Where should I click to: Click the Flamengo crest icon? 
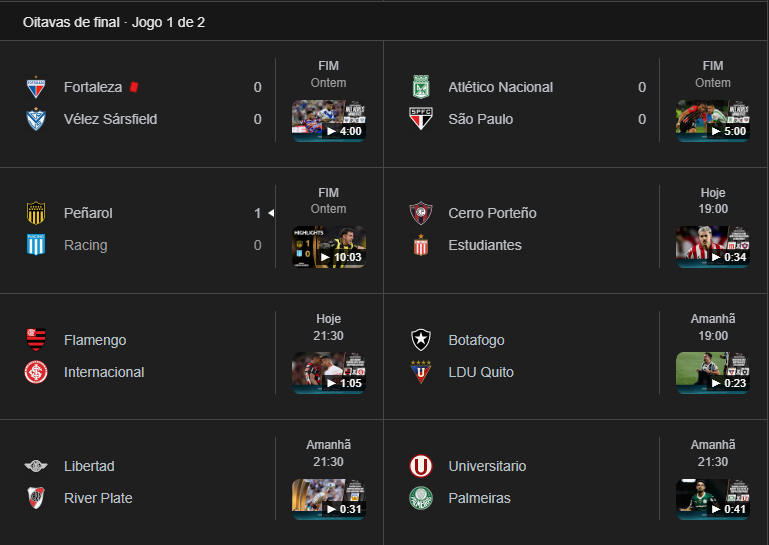[x=36, y=340]
